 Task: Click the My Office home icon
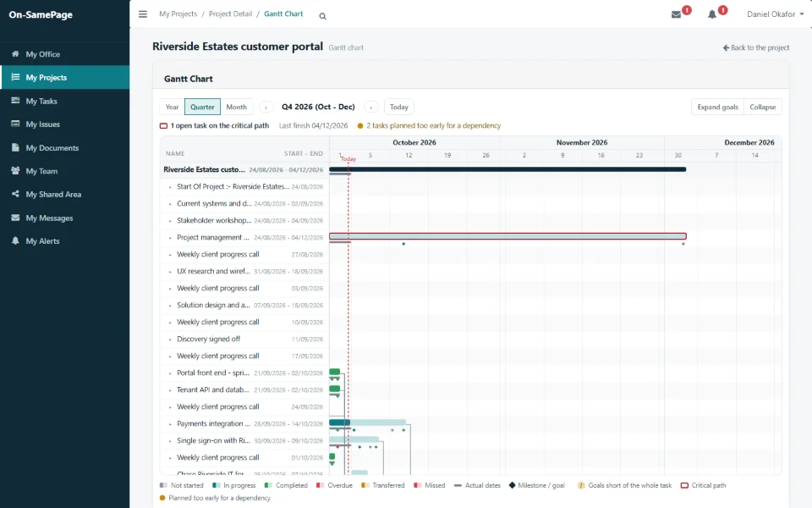15,54
